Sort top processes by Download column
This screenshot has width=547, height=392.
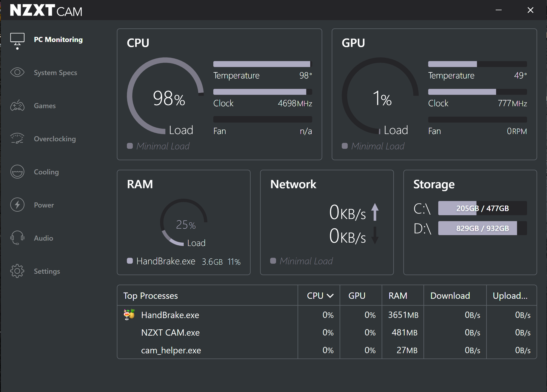coord(450,296)
